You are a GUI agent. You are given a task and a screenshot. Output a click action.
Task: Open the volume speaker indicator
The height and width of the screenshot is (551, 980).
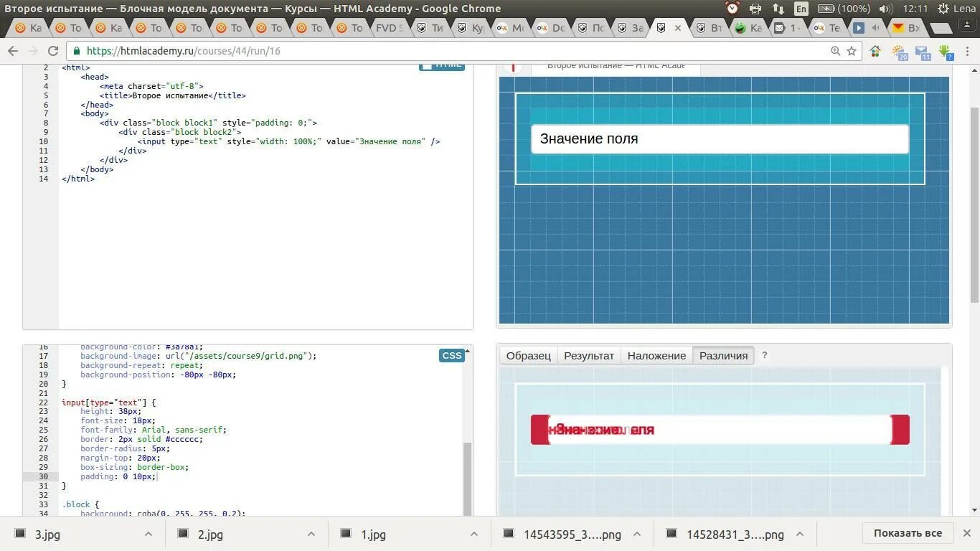point(885,9)
